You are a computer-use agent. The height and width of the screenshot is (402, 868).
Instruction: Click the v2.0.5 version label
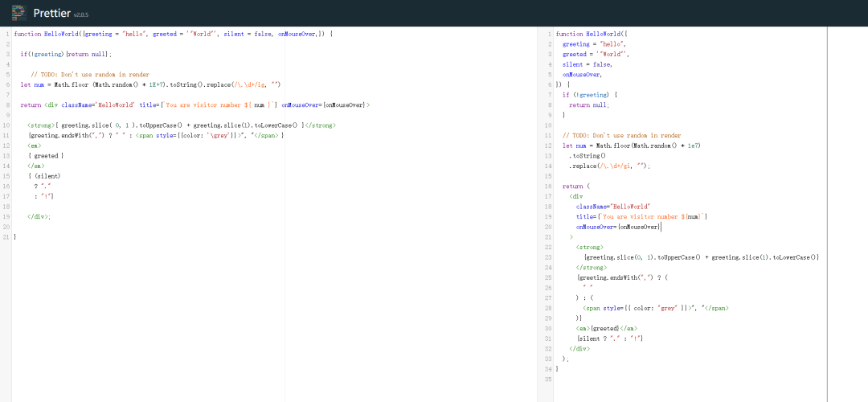pos(81,15)
